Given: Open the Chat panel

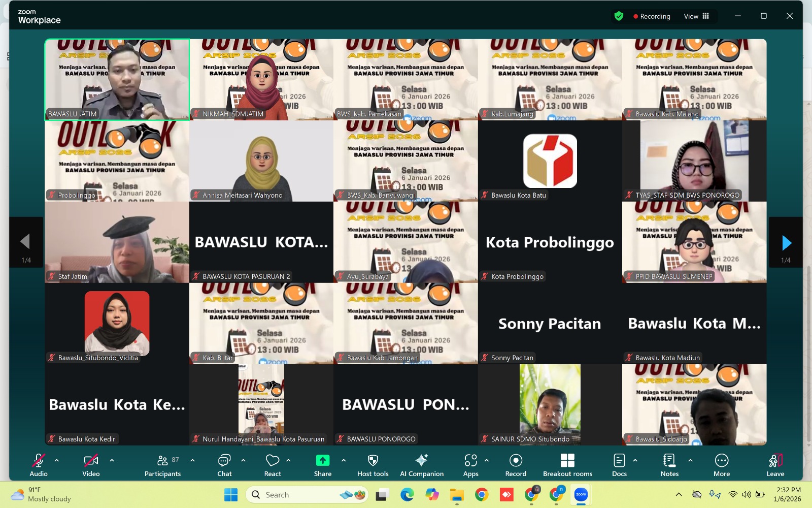Looking at the screenshot, I should [x=224, y=463].
